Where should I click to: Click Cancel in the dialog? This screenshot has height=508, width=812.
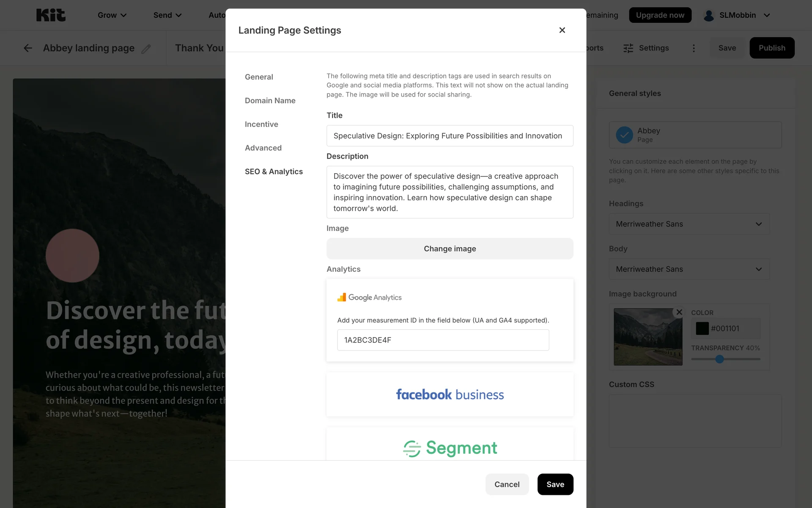click(507, 484)
